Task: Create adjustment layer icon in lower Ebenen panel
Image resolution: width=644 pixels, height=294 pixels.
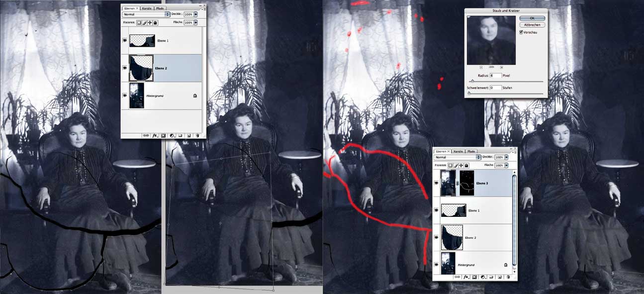Action: (x=483, y=277)
